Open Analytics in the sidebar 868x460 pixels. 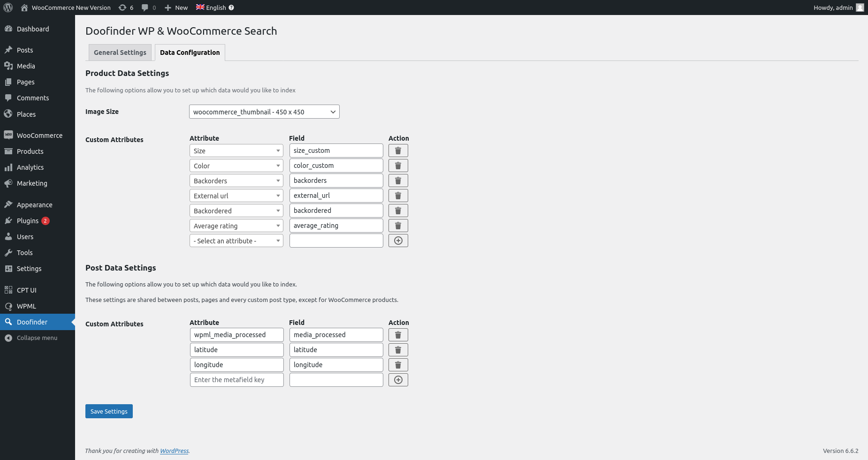point(38,167)
